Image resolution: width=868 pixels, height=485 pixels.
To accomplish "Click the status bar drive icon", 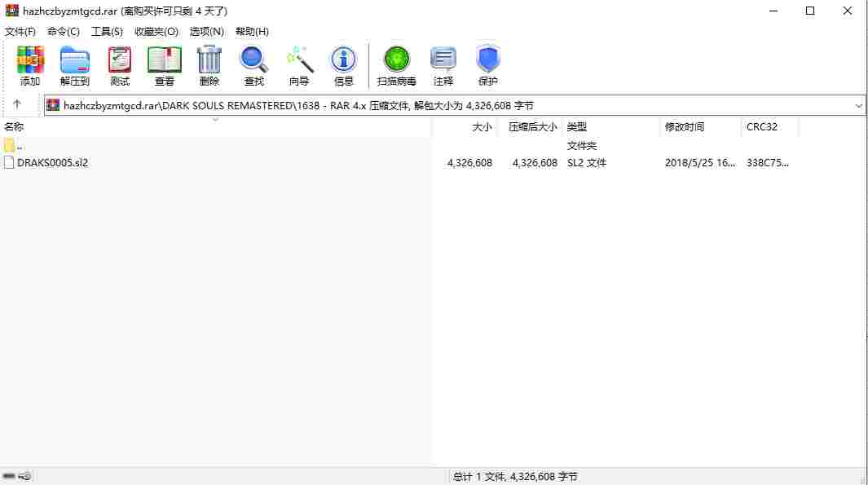I will pos(9,476).
